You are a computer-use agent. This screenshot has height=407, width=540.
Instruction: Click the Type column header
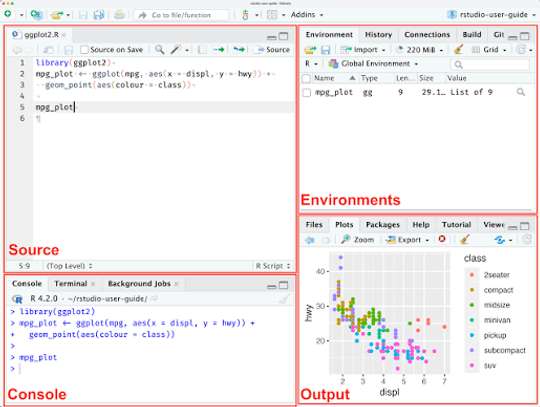coord(369,78)
